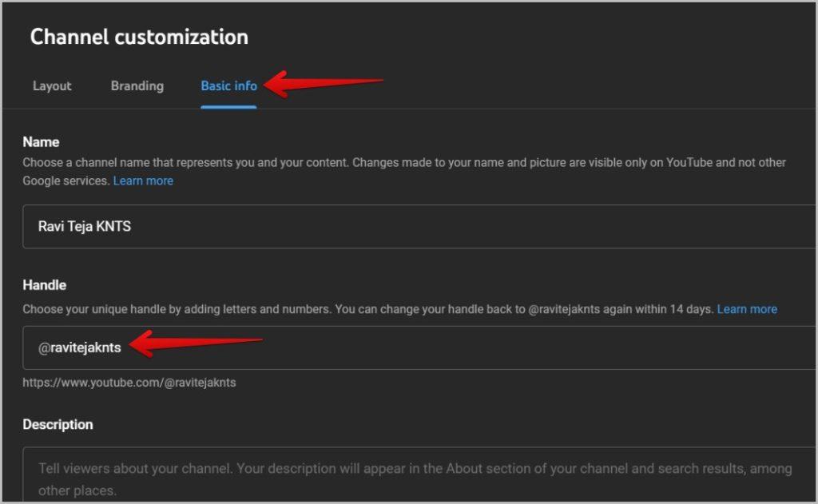Viewport: 818px width, 504px height.
Task: Click Learn more link under Name
Action: (143, 181)
